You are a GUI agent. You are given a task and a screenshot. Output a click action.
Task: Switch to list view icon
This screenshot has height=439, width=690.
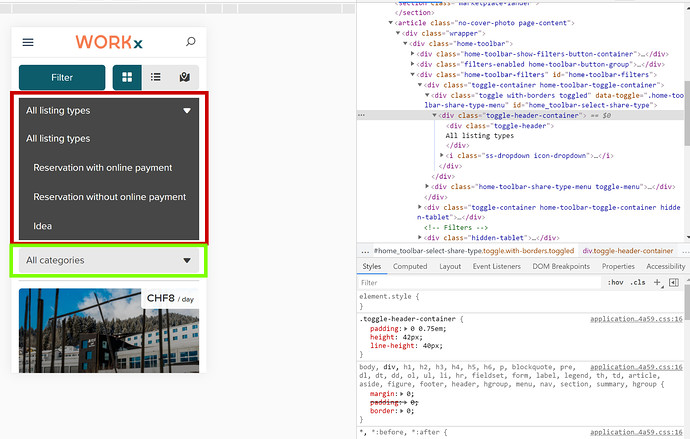(156, 77)
